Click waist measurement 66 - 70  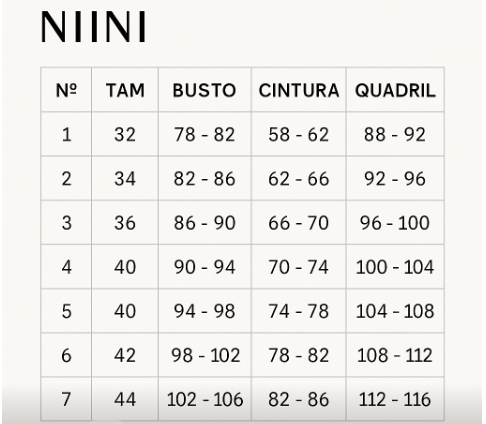(299, 223)
